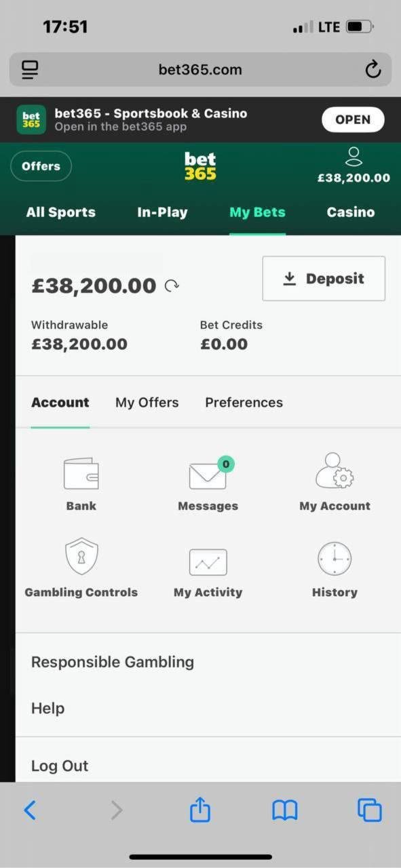Tap the account profile icon in header

(354, 157)
